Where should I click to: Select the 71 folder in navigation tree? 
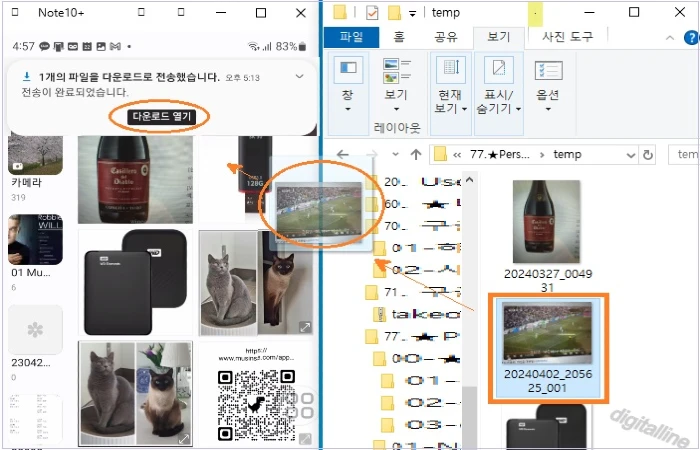coord(413,292)
